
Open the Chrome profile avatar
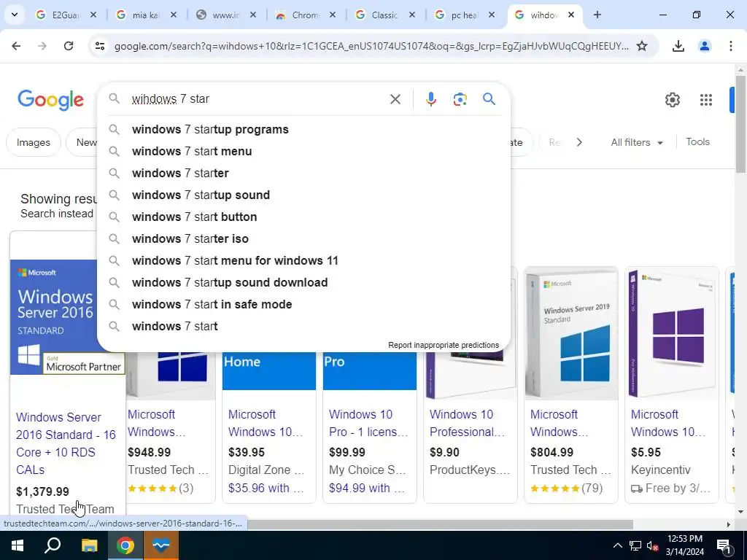click(704, 46)
